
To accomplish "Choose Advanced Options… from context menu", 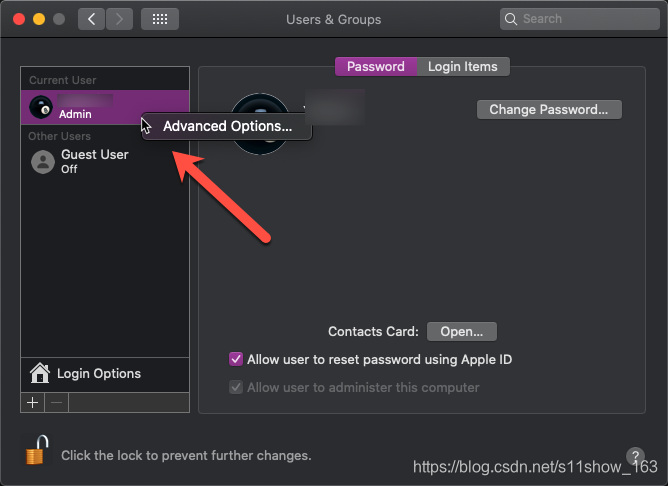I will click(227, 126).
